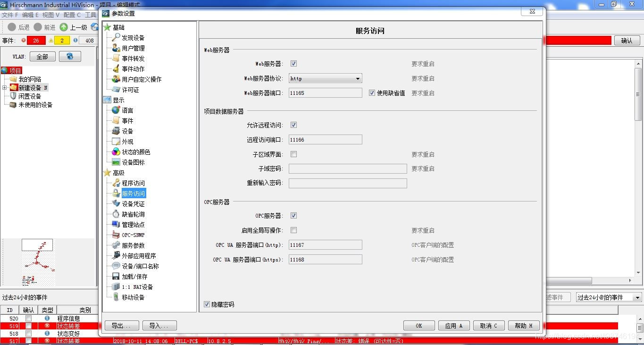Viewport: 644px width, 345px height.
Task: Open 设备/端口名称 icon
Action: pos(116,266)
